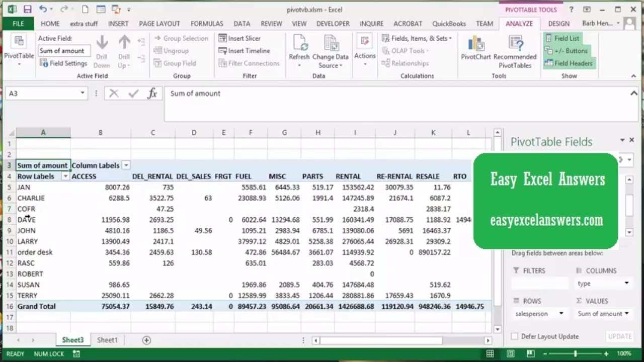Screen dimensions: 644x362
Task: Add a new sheet with plus icon
Action: coord(146,340)
